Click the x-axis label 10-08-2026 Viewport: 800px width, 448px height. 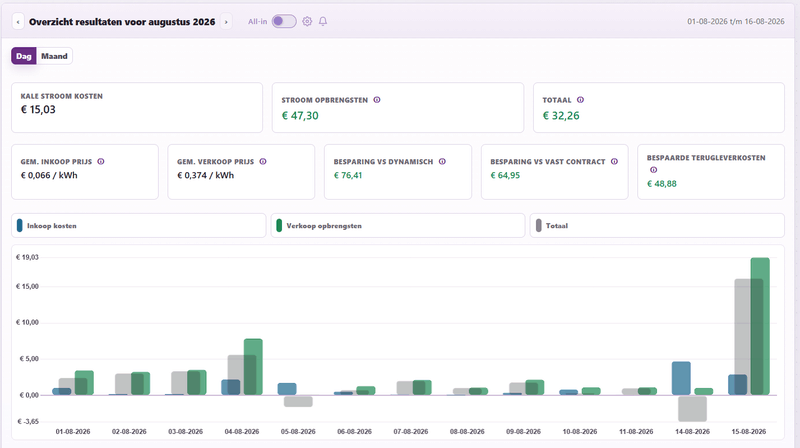click(x=580, y=432)
